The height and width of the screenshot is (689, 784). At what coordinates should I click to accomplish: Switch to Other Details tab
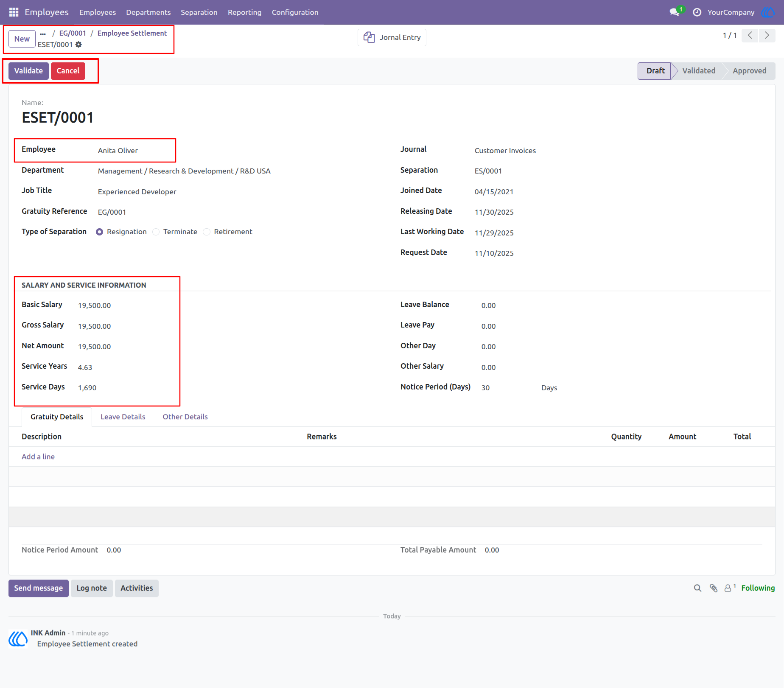(185, 417)
